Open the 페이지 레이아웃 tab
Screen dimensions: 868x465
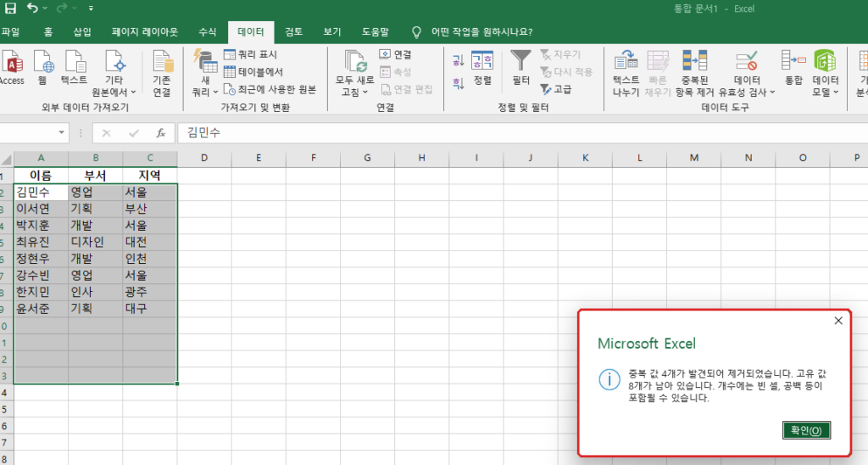[145, 32]
